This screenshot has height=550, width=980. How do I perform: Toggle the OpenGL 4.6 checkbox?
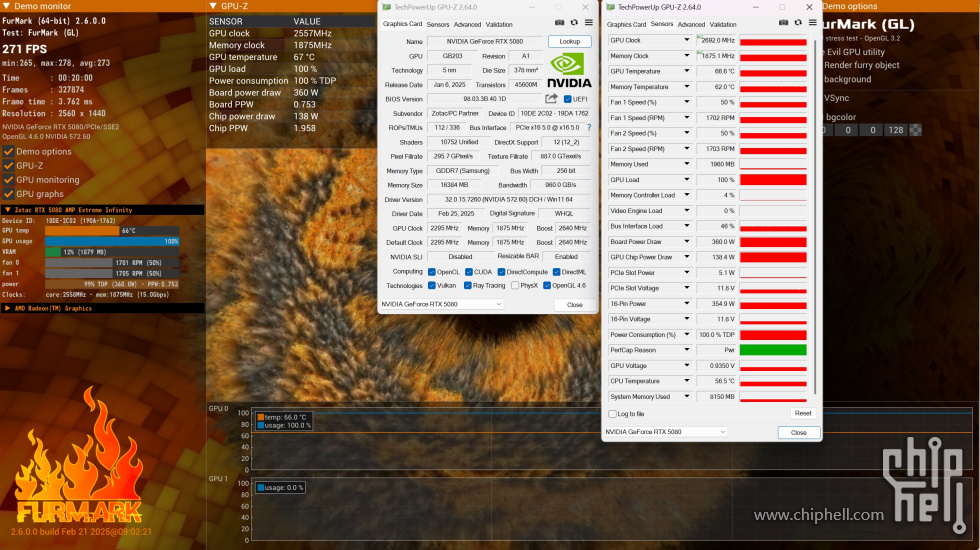pos(547,286)
